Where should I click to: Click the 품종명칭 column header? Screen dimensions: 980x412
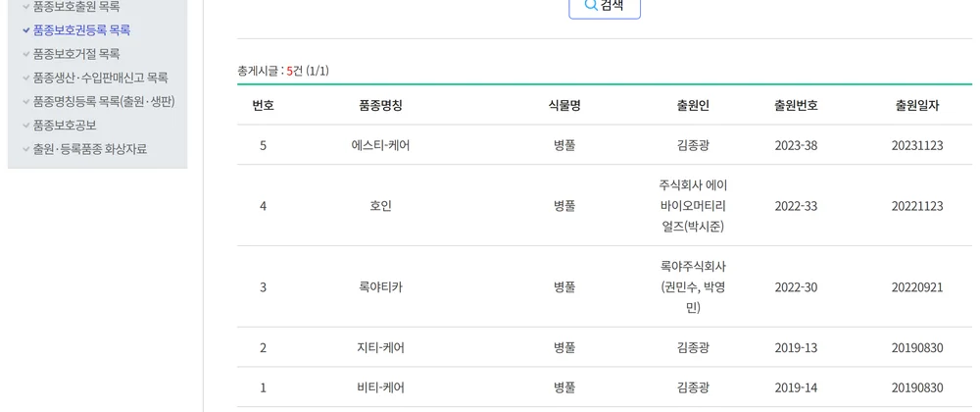tap(380, 106)
